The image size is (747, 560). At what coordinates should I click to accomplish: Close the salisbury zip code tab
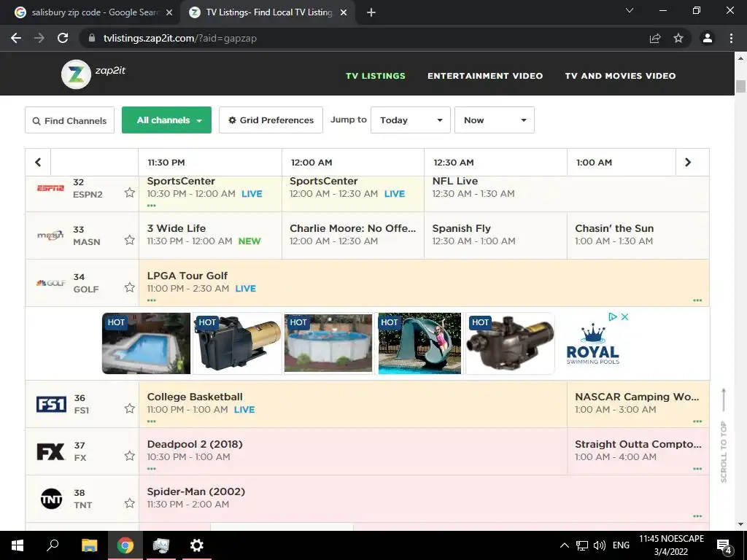pos(169,13)
